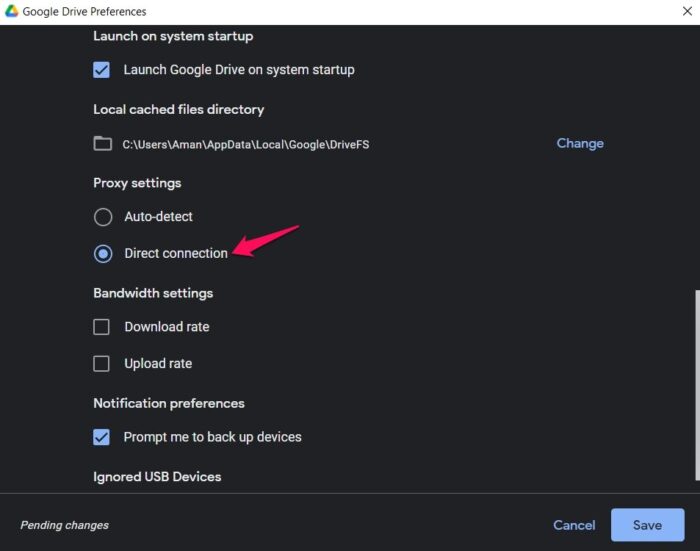
Task: Uncheck Launch Google Drive on system startup
Action: (102, 70)
